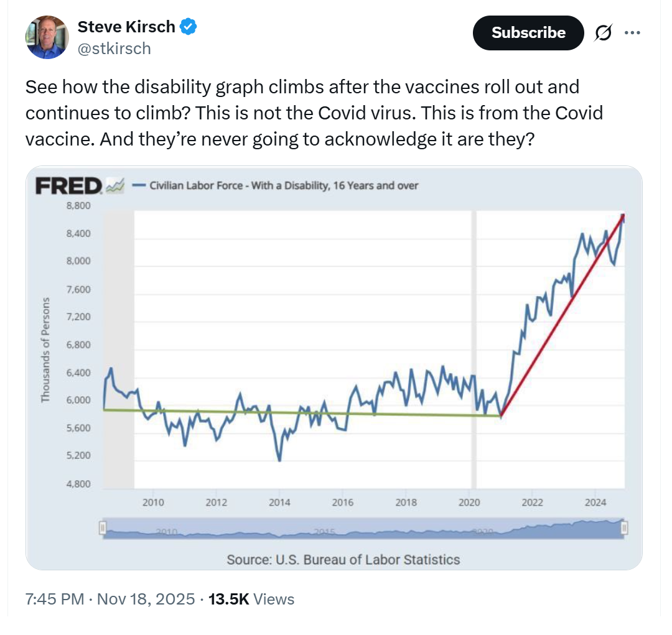Open the Grok slashed-circle icon
The height and width of the screenshot is (635, 672).
click(x=603, y=34)
